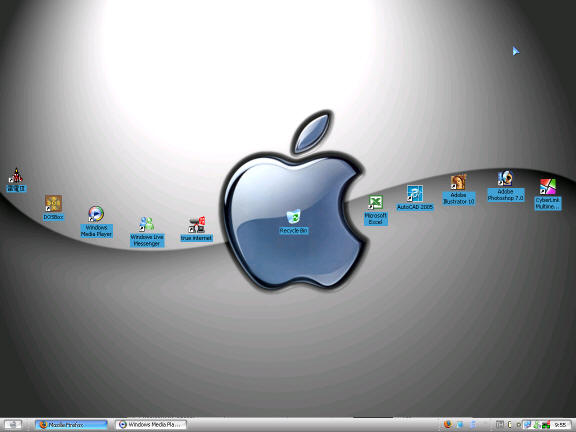Viewport: 576px width, 432px height.
Task: Click the Windows Live Messenger tray icon
Action: point(537,425)
